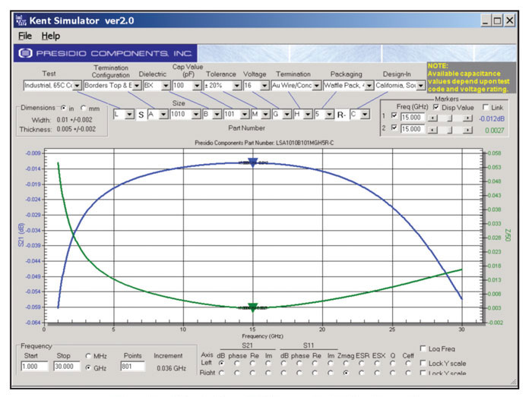
Task: Open the part number 5 code dropdown
Action: tap(329, 115)
